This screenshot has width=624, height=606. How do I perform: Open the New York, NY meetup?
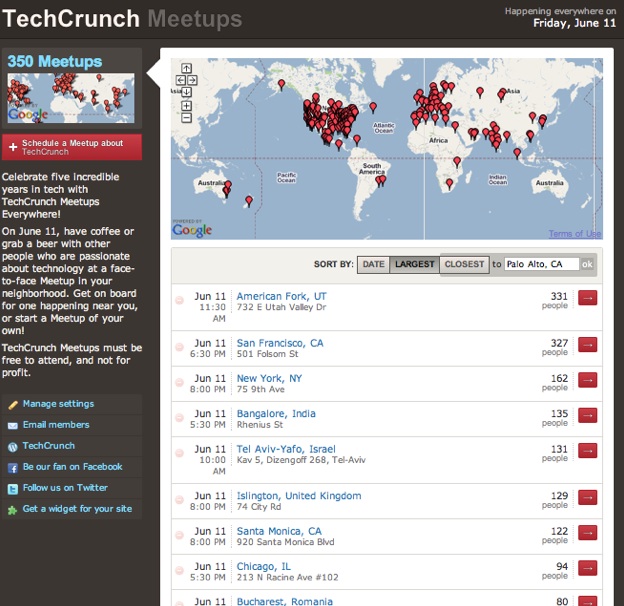(269, 378)
